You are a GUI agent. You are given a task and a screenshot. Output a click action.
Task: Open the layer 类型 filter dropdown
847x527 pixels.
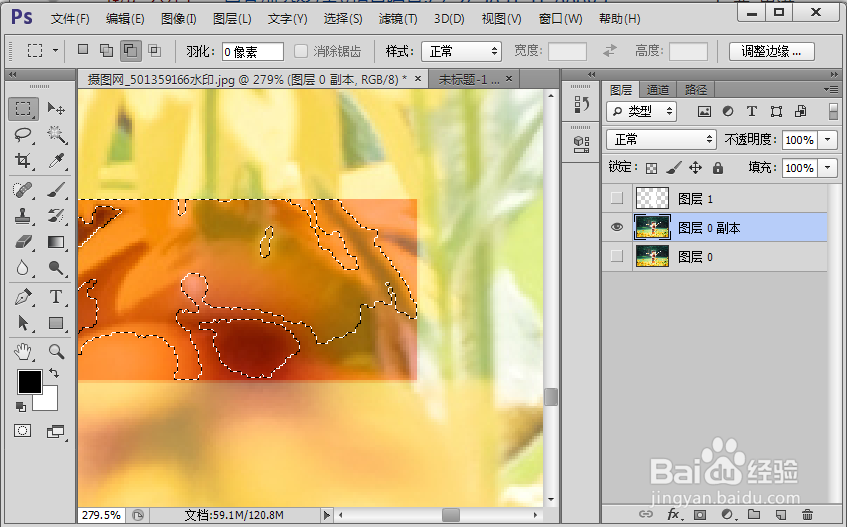641,111
